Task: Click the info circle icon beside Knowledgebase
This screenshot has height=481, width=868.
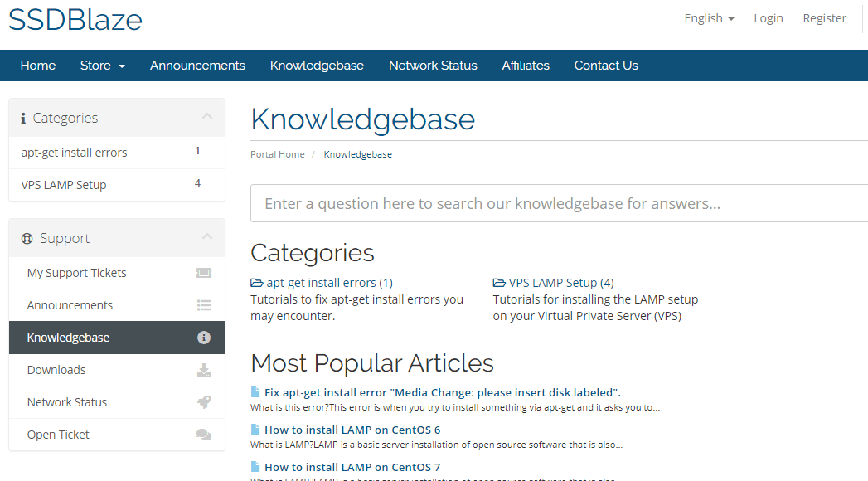Action: point(204,338)
